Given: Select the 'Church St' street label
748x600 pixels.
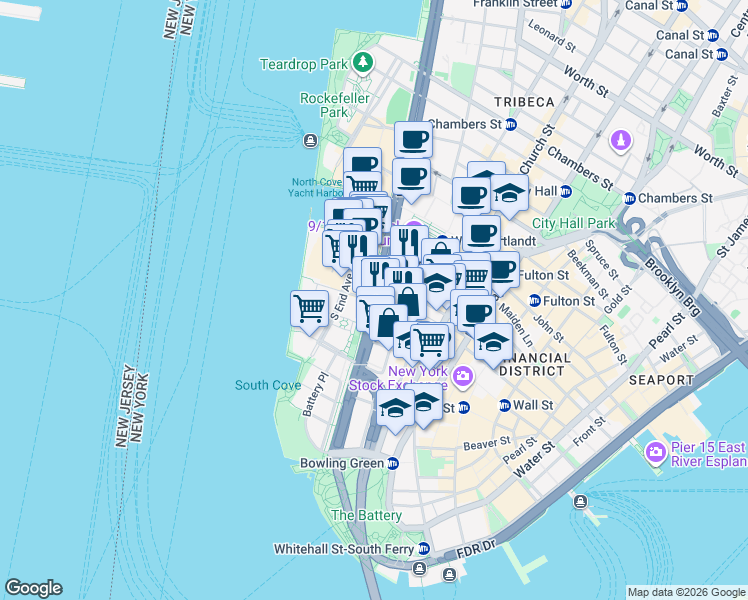Looking at the screenshot, I should (538, 149).
